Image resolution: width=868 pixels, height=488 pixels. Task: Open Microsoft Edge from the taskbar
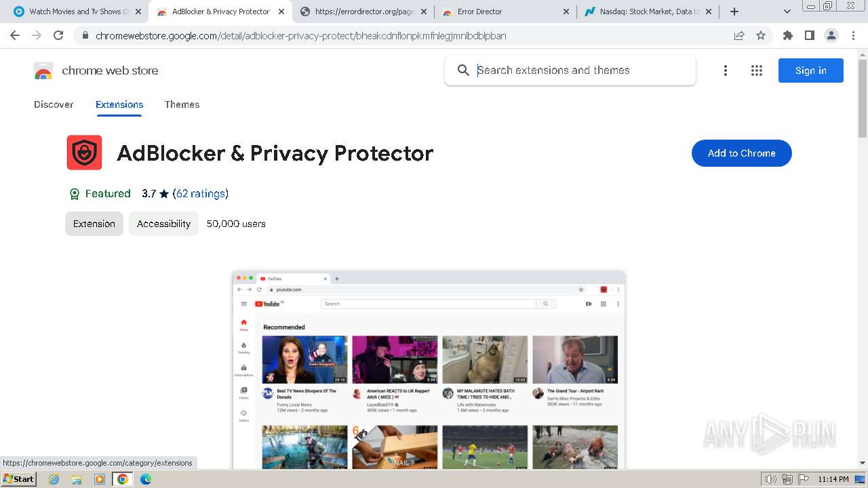(x=146, y=479)
